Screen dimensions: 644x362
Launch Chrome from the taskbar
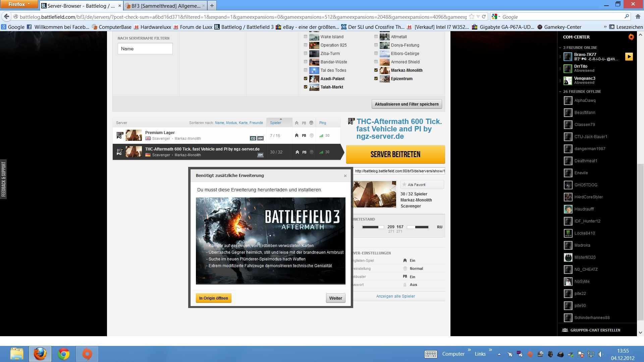(x=64, y=354)
